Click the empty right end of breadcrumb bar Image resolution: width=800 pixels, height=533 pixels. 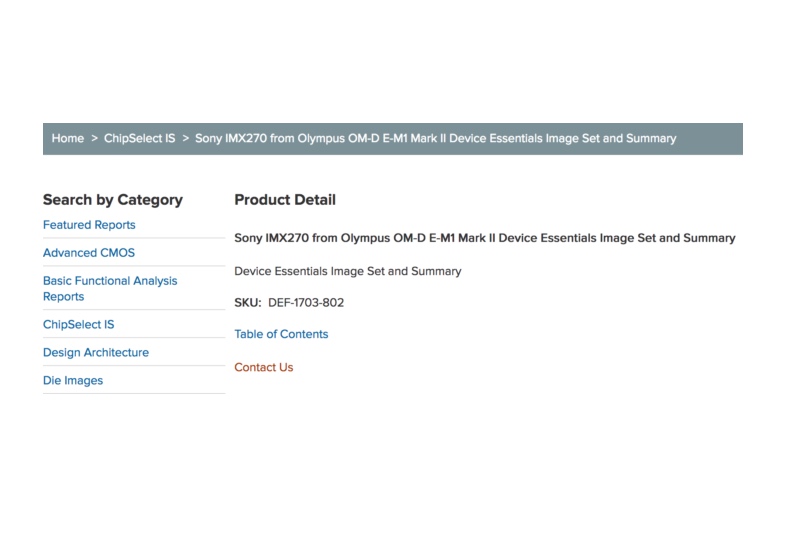click(715, 138)
